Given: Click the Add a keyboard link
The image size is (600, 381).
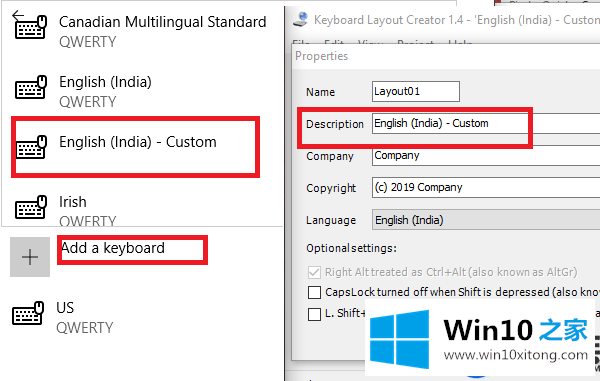Looking at the screenshot, I should tap(113, 248).
